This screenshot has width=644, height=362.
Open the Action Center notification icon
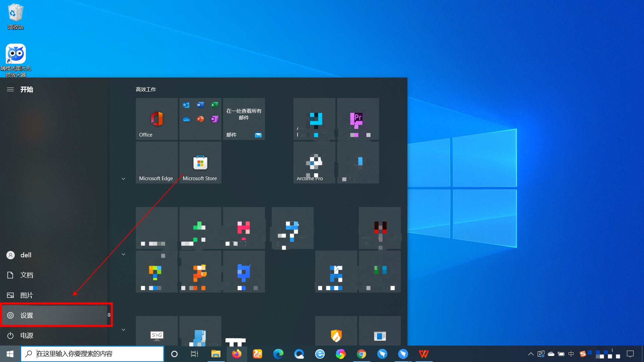(x=630, y=354)
